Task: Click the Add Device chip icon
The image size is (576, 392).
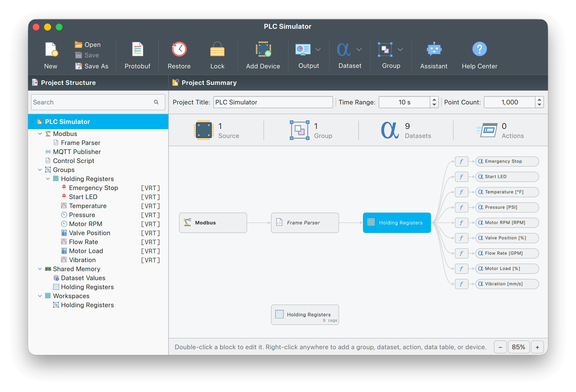Action: coord(263,49)
